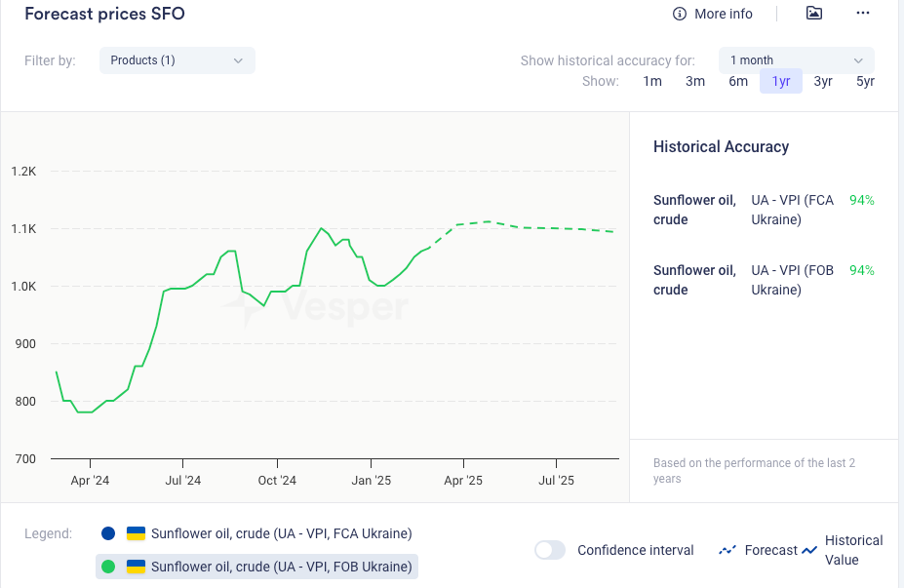Click the blue FCA Ukraine series dot
The image size is (904, 588).
coord(108,533)
